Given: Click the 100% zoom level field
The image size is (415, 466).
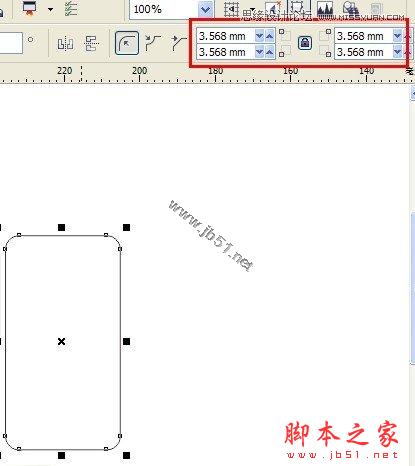Looking at the screenshot, I should click(165, 9).
